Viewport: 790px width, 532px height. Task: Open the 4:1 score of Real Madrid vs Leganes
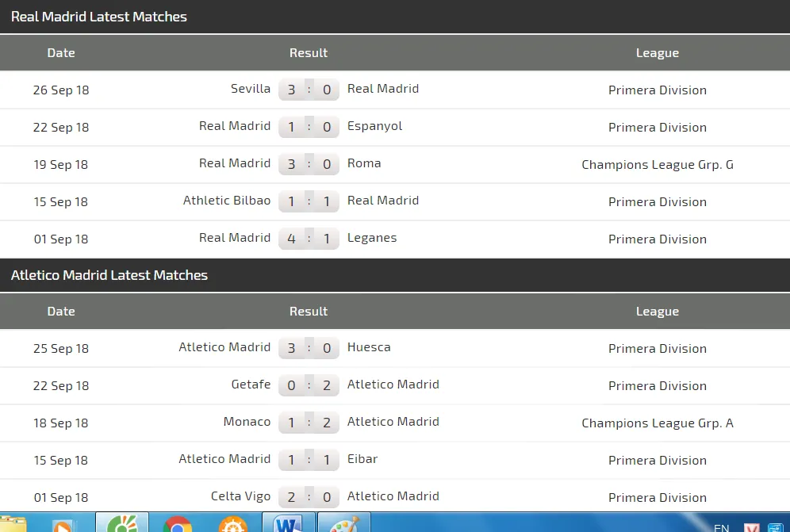coord(309,239)
